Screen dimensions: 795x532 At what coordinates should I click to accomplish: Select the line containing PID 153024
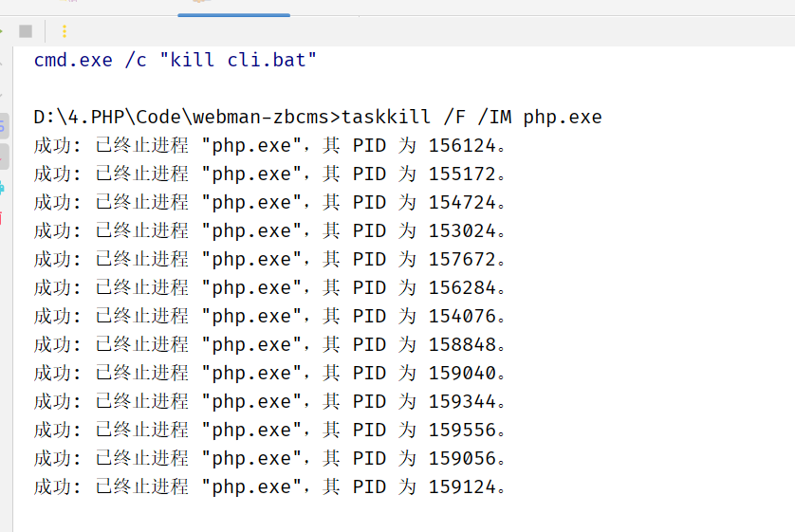coord(269,231)
